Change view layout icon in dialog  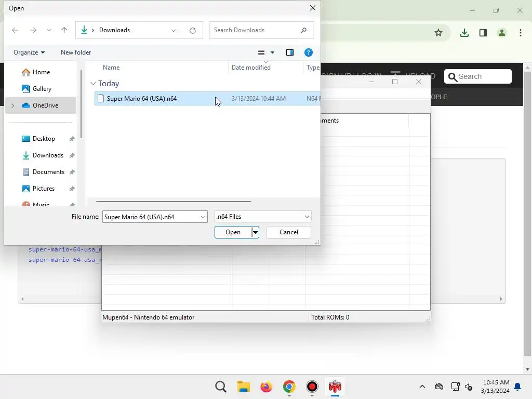(261, 52)
